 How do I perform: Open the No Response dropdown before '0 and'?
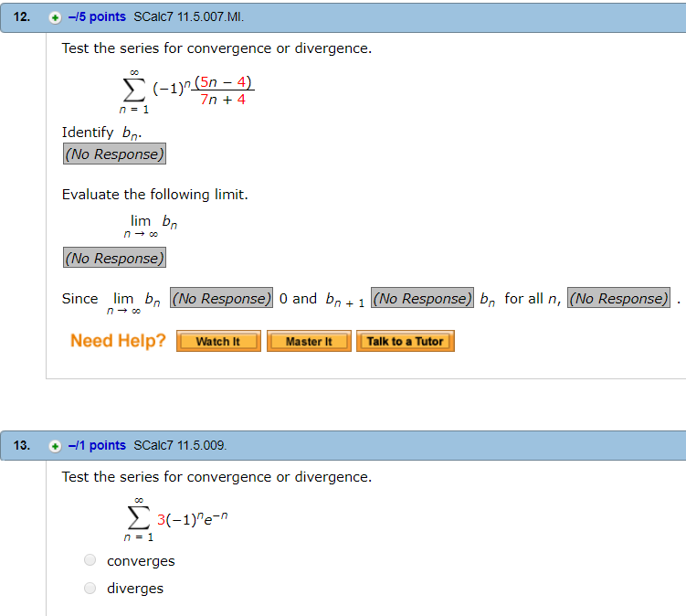[x=221, y=298]
